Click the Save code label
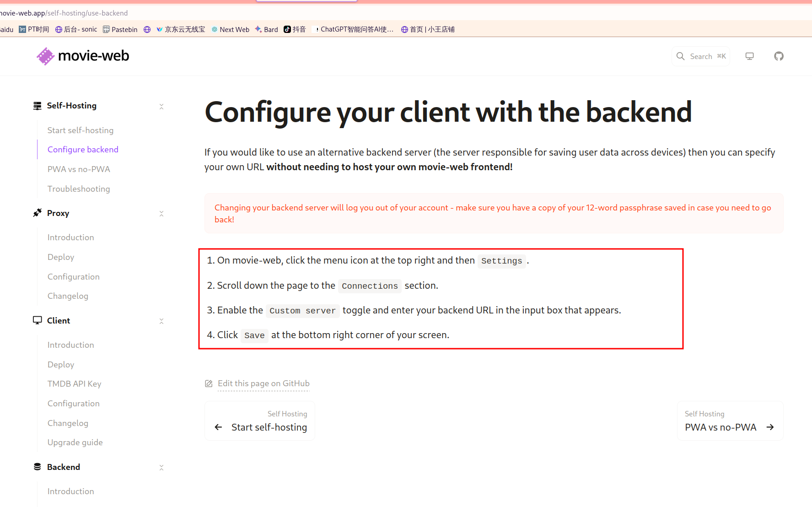Screen dimensions: 812x507 pyautogui.click(x=254, y=335)
